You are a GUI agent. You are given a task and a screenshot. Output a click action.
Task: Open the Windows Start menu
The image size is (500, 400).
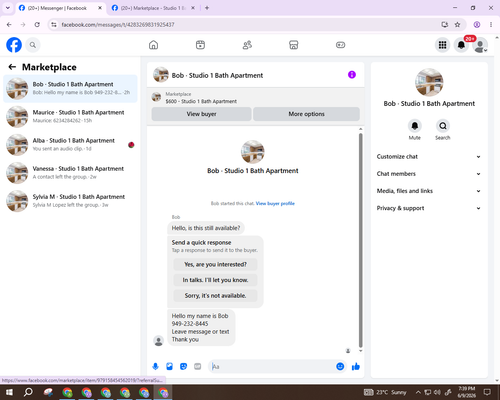point(9,392)
